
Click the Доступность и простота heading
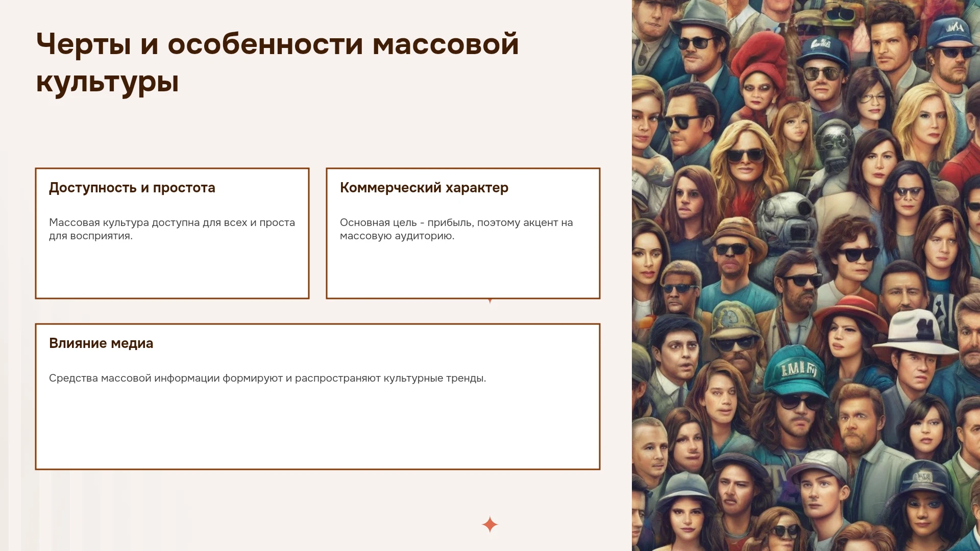click(132, 188)
